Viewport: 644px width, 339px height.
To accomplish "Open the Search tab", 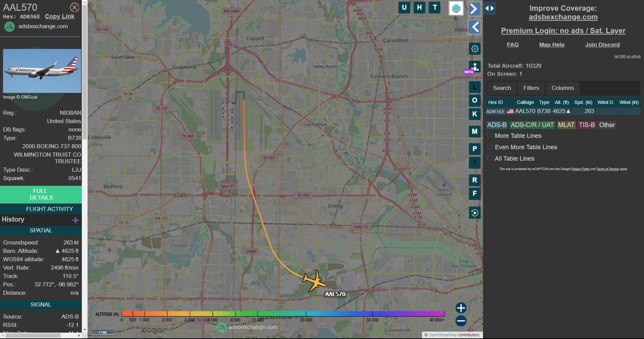I will pos(502,88).
